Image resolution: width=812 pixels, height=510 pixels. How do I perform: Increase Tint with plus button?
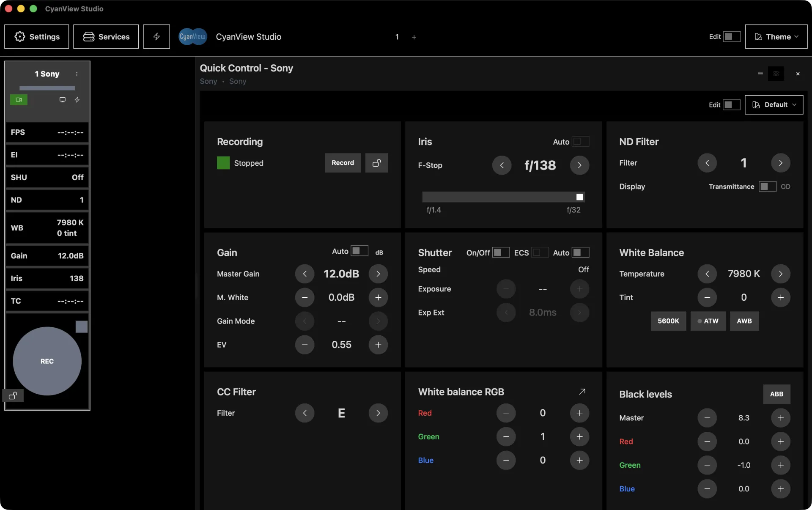781,297
